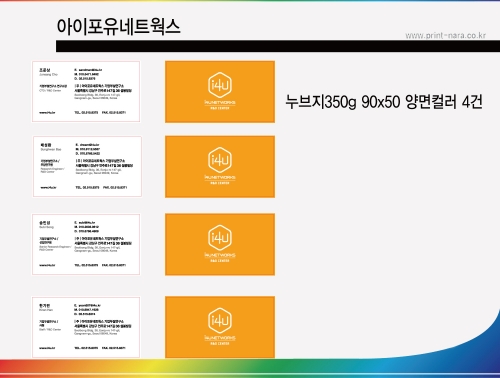The width and height of the screenshot is (500, 378).
Task: Click the website URL on the first white card
Action: [47, 113]
